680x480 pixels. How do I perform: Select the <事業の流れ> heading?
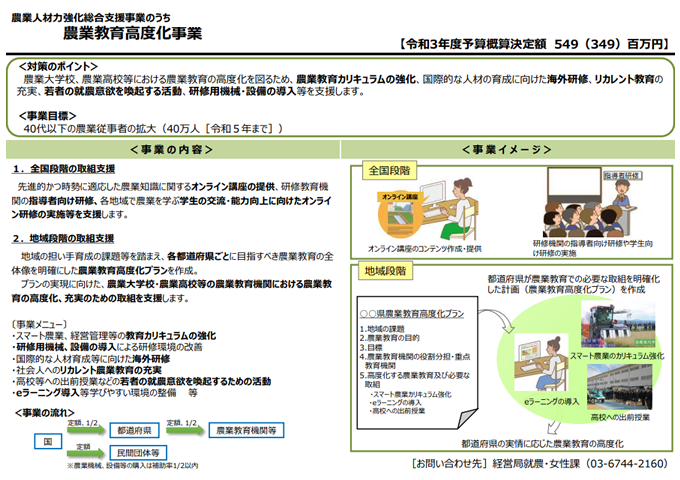tap(45, 413)
